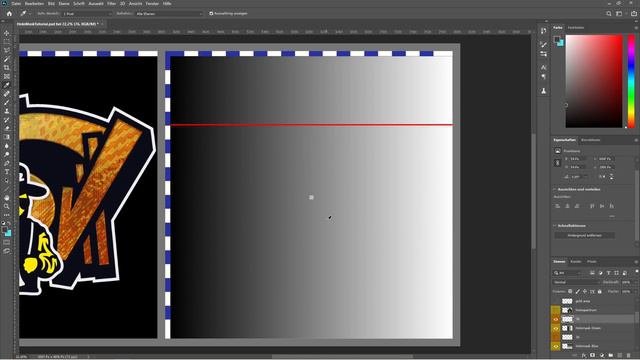The image size is (640, 360).
Task: Toggle the sample ring checkbox in options bar
Action: 211,13
